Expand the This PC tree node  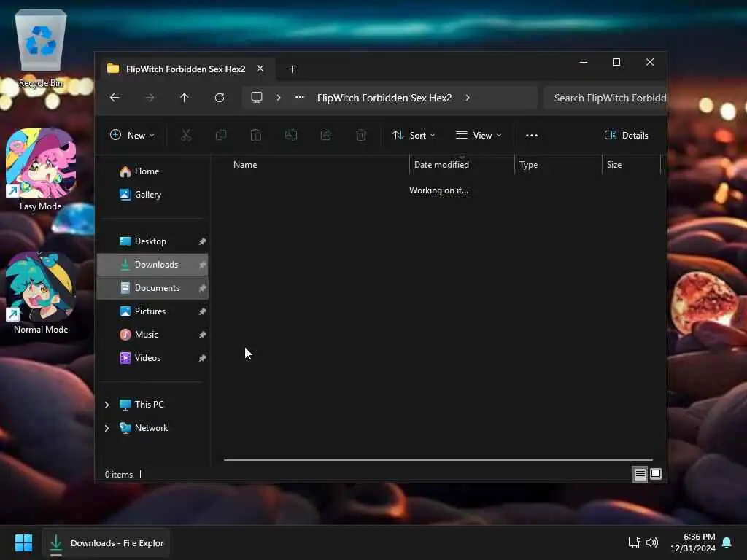107,405
